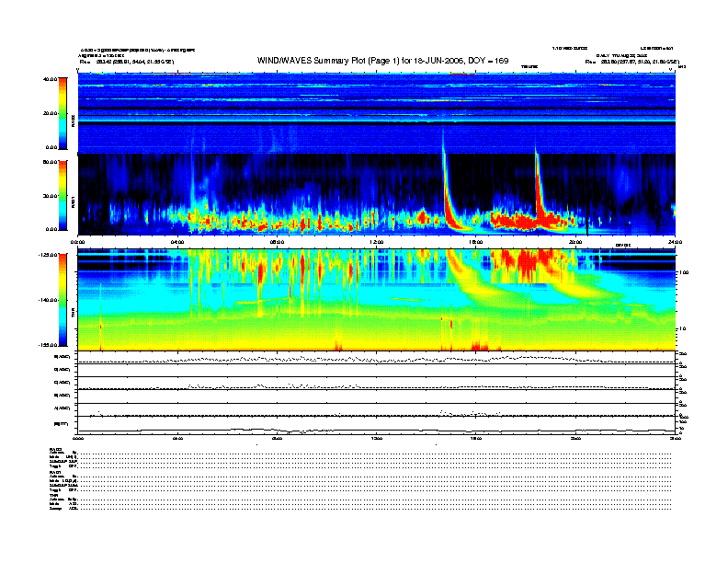Click the 24:00 label under RAD1 spectrogram

675,242
